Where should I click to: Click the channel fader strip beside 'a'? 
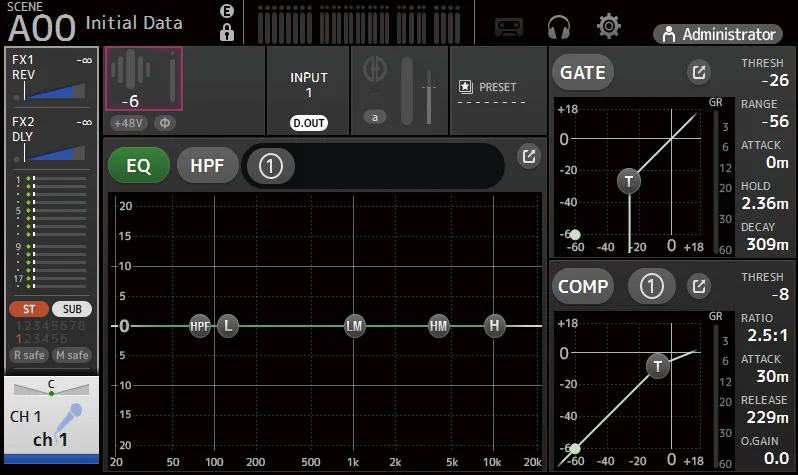coord(407,91)
